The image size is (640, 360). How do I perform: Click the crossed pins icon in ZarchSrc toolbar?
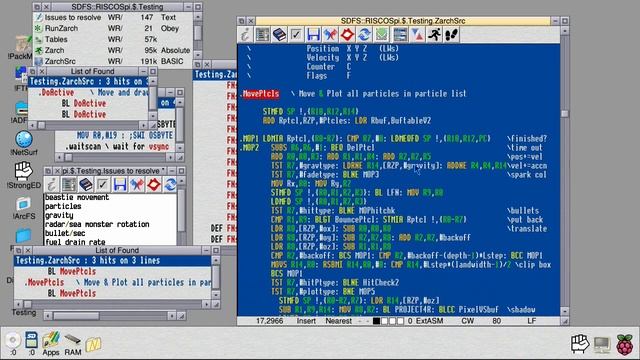tap(330, 35)
